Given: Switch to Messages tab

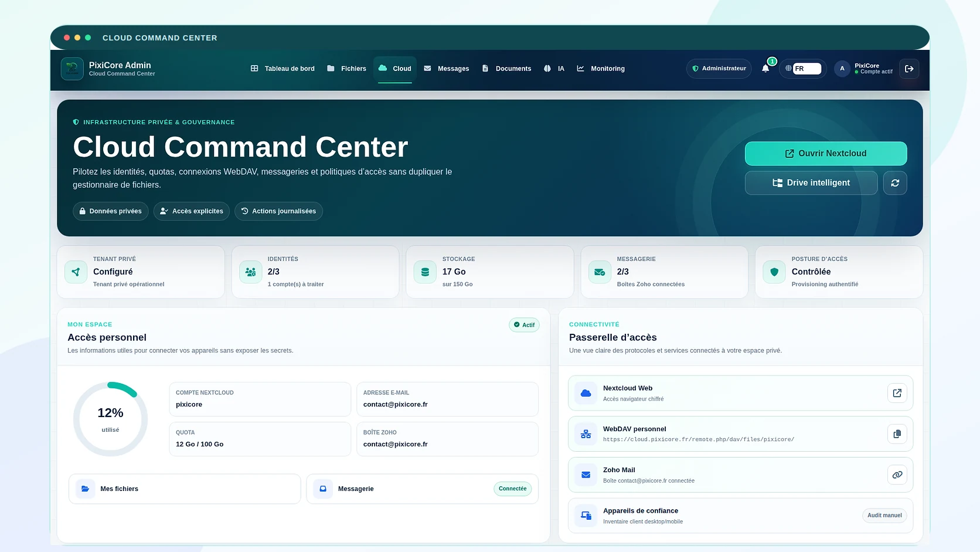Looking at the screenshot, I should (446, 69).
